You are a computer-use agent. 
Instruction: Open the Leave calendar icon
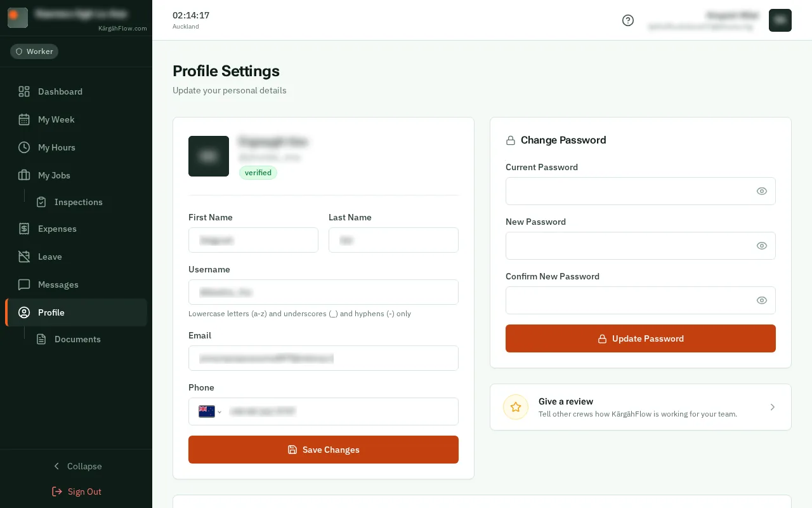pyautogui.click(x=24, y=257)
